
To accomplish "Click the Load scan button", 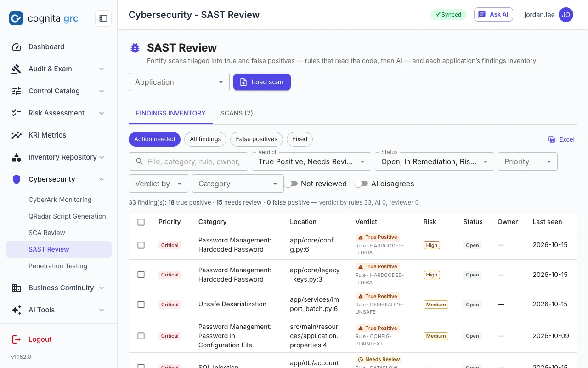I will (262, 82).
